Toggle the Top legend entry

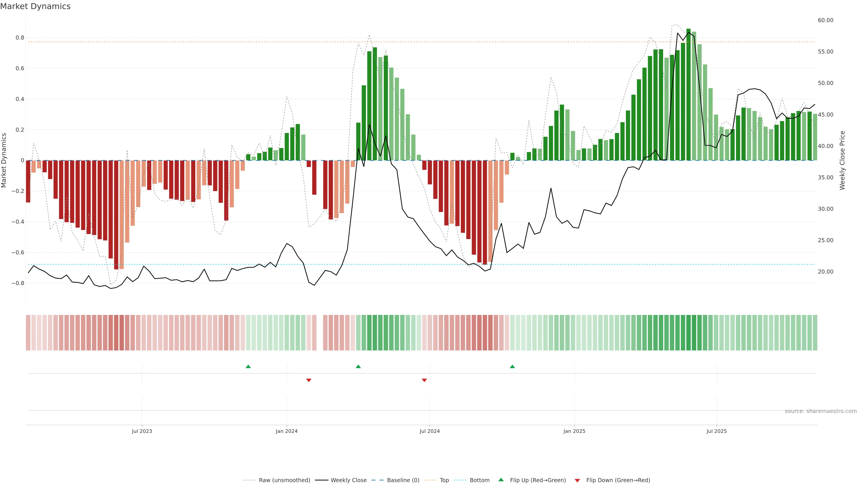(444, 480)
